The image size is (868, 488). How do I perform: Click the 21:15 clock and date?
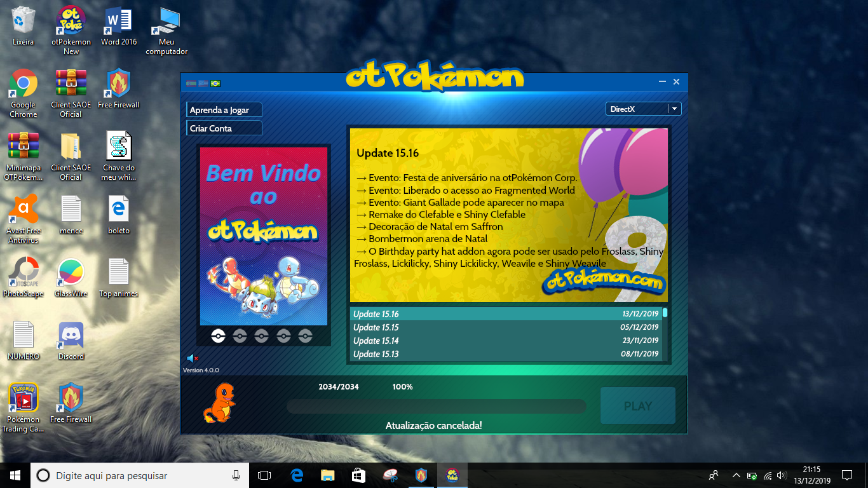[x=811, y=475]
